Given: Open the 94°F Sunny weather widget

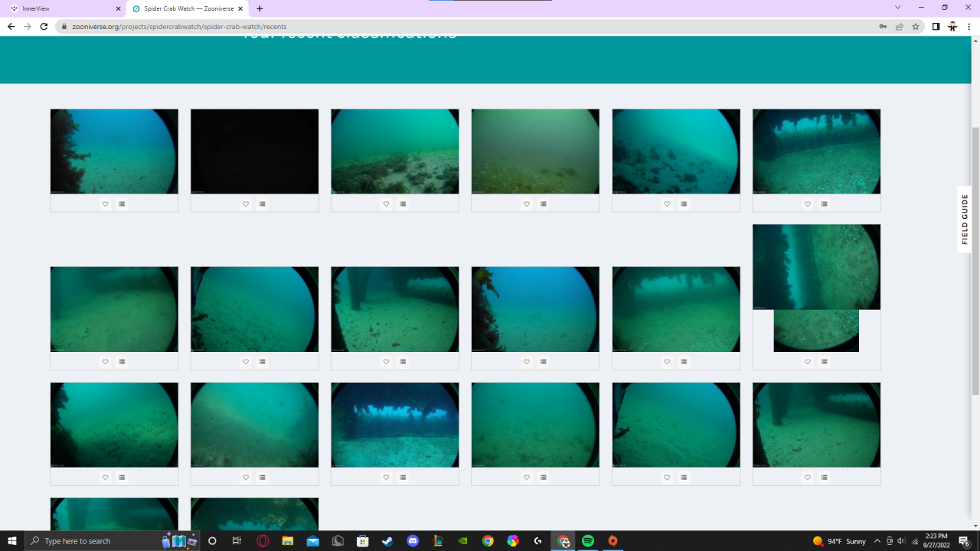Looking at the screenshot, I should click(x=840, y=541).
